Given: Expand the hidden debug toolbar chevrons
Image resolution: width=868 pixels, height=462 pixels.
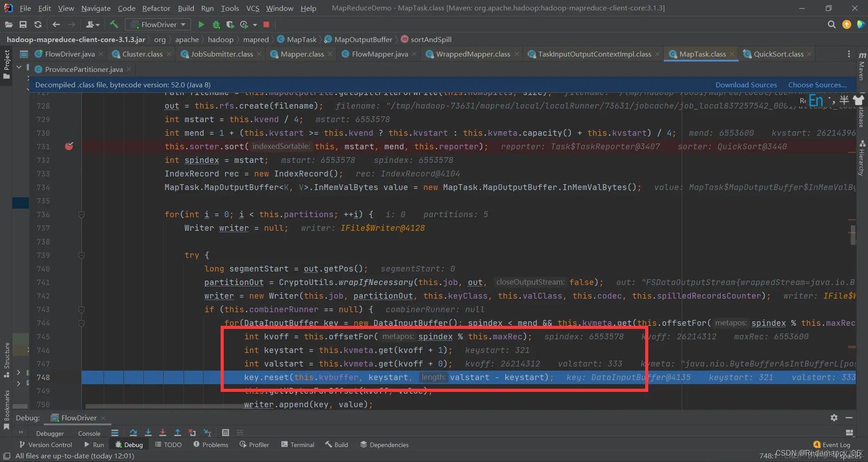Looking at the screenshot, I should [x=21, y=432].
